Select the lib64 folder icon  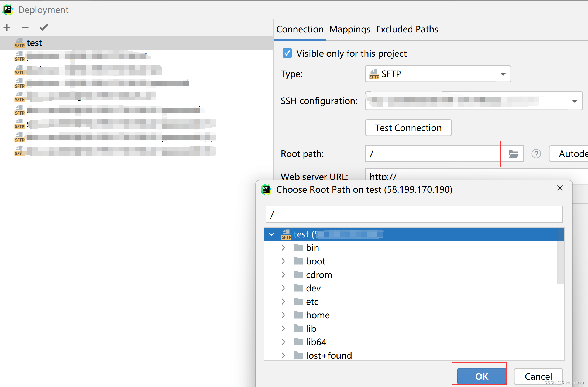point(298,342)
